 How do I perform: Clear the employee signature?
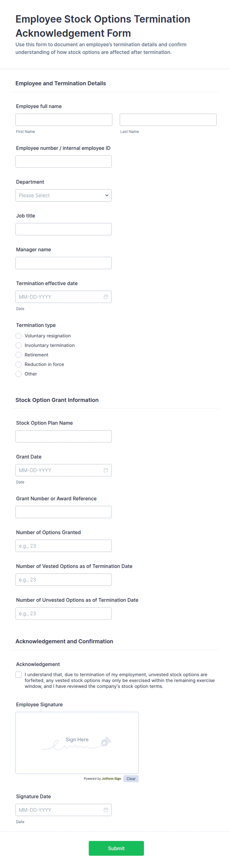(x=131, y=779)
